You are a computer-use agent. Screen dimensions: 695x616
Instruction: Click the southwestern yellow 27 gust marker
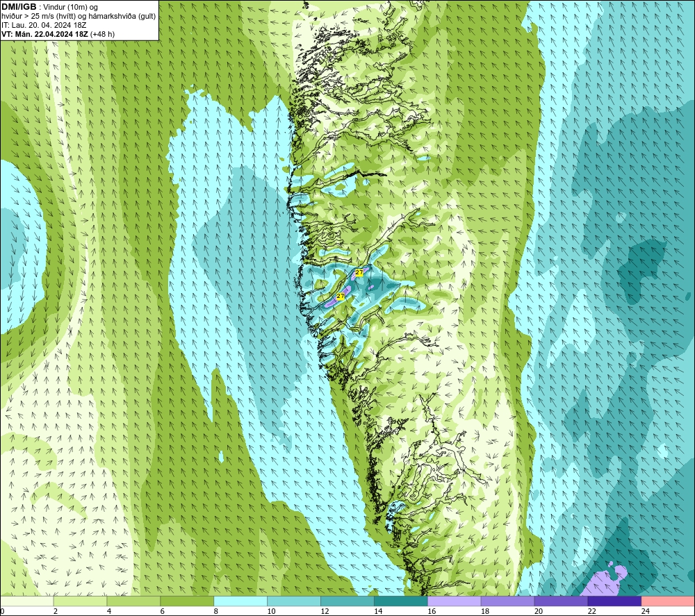tap(341, 296)
